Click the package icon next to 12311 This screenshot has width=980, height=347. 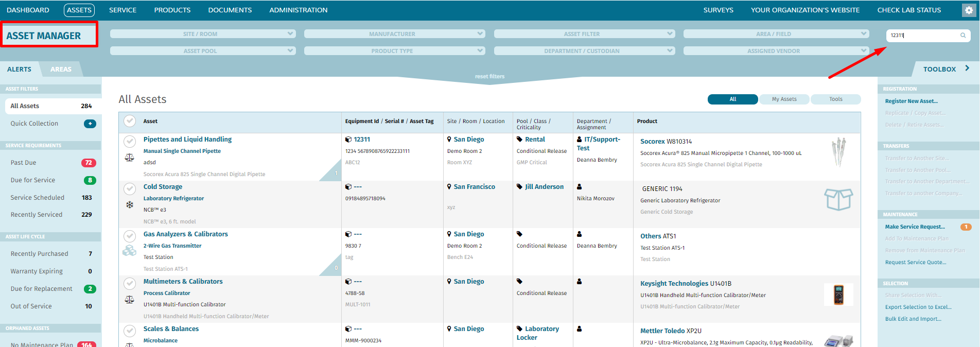tap(348, 140)
